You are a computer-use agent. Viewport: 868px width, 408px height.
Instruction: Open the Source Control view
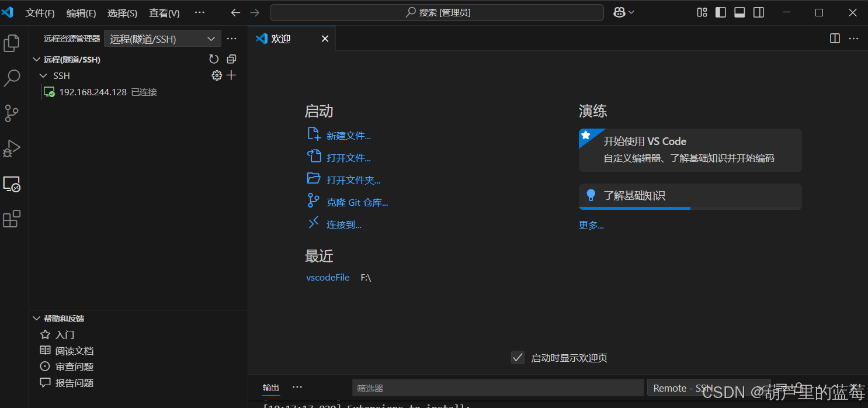[x=12, y=113]
